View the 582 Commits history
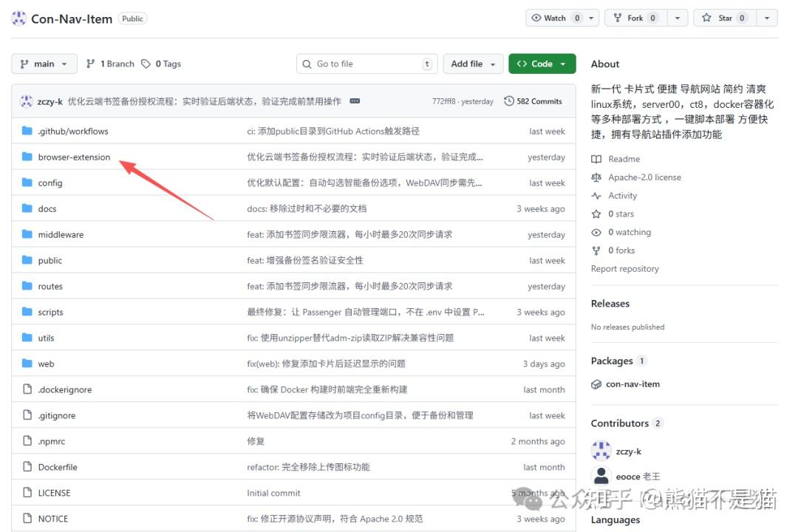The width and height of the screenshot is (798, 532). coord(533,101)
